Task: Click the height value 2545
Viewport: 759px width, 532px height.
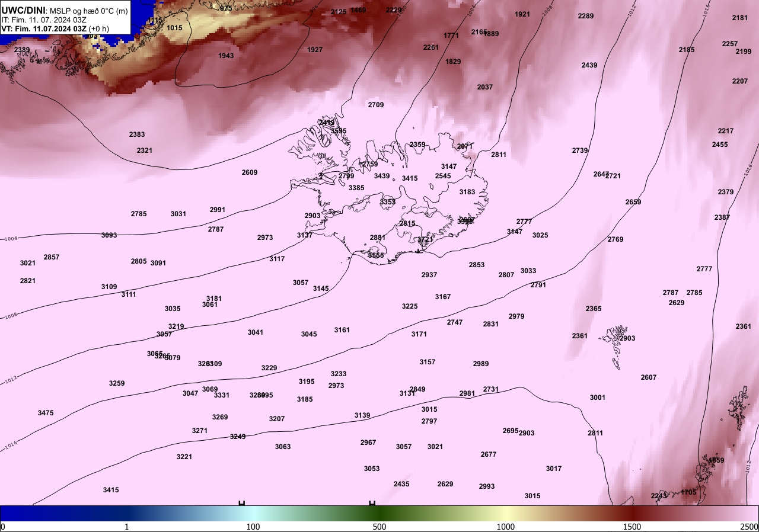Action: click(x=443, y=176)
